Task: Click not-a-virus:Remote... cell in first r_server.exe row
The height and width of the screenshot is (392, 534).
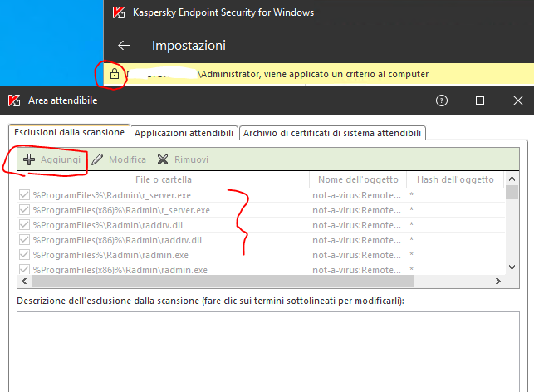Action: 356,195
